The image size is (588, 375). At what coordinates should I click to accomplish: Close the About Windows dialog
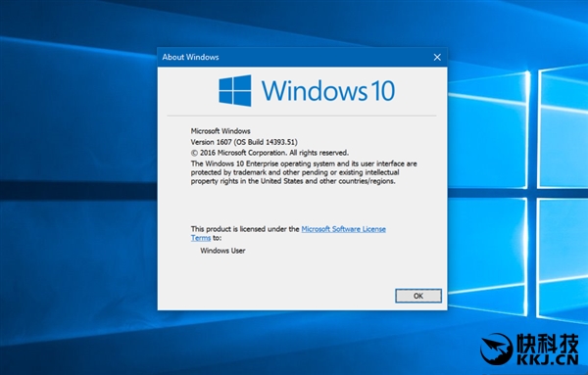[x=437, y=58]
